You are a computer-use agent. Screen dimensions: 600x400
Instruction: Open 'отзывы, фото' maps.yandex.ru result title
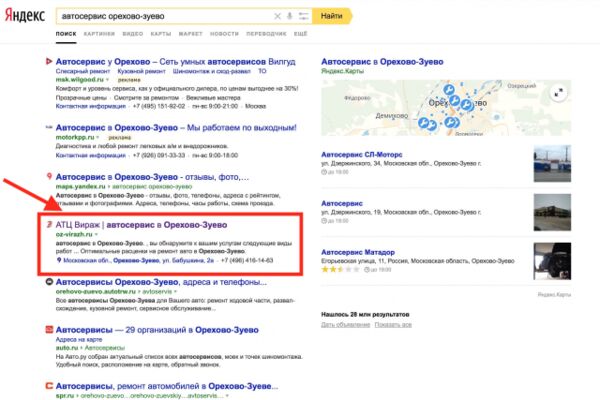coord(152,177)
